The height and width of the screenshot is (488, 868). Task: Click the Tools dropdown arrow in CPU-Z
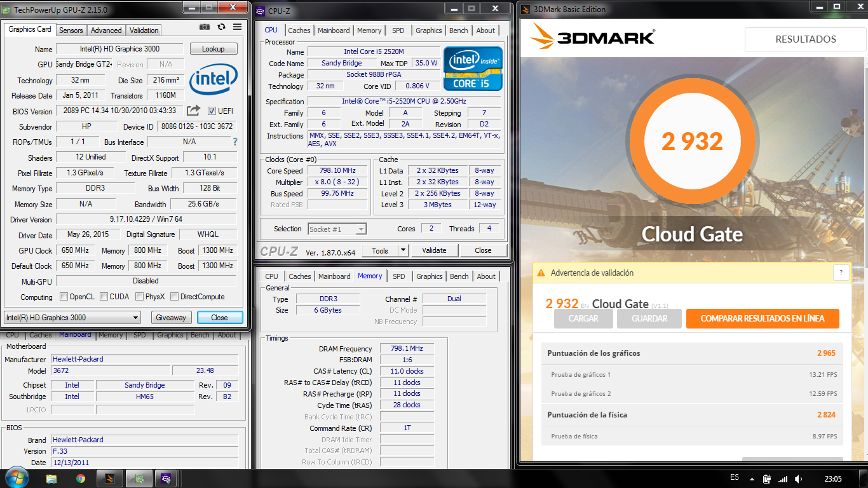click(403, 250)
